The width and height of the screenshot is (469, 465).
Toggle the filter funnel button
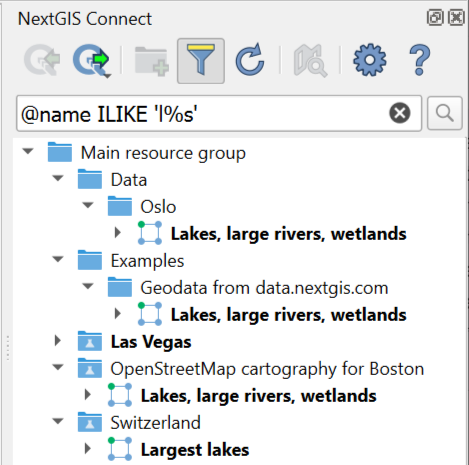point(201,61)
